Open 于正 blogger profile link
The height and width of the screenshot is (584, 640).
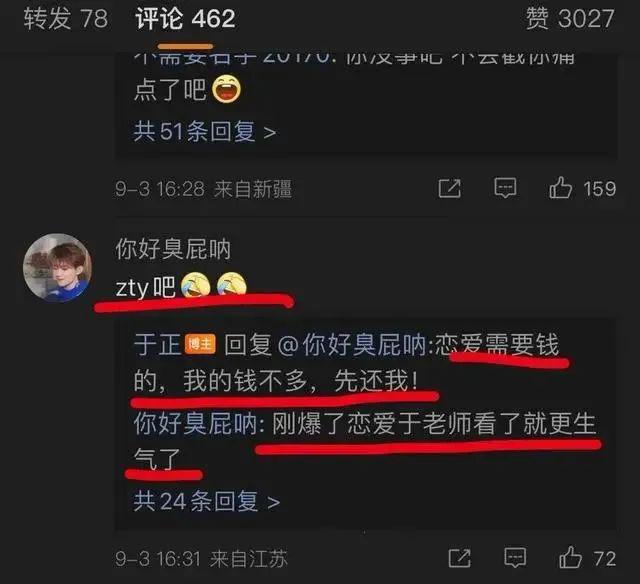[x=158, y=344]
